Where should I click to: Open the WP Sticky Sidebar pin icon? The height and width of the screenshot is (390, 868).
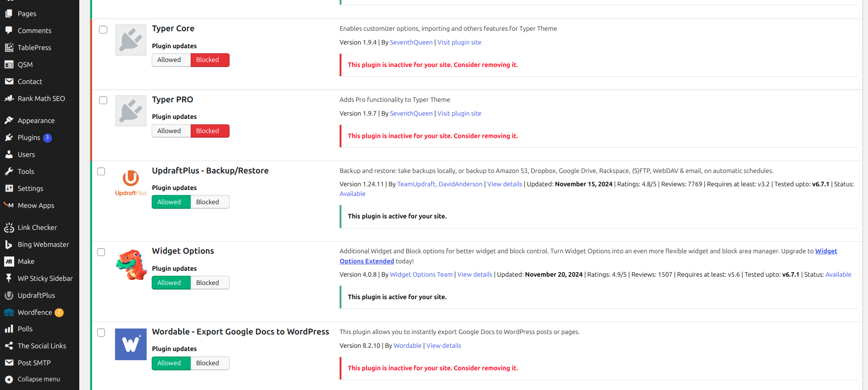click(9, 278)
